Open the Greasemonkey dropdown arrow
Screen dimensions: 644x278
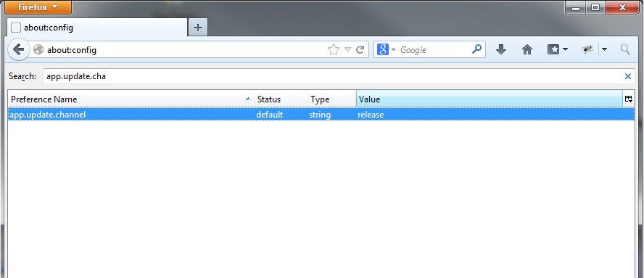(605, 50)
